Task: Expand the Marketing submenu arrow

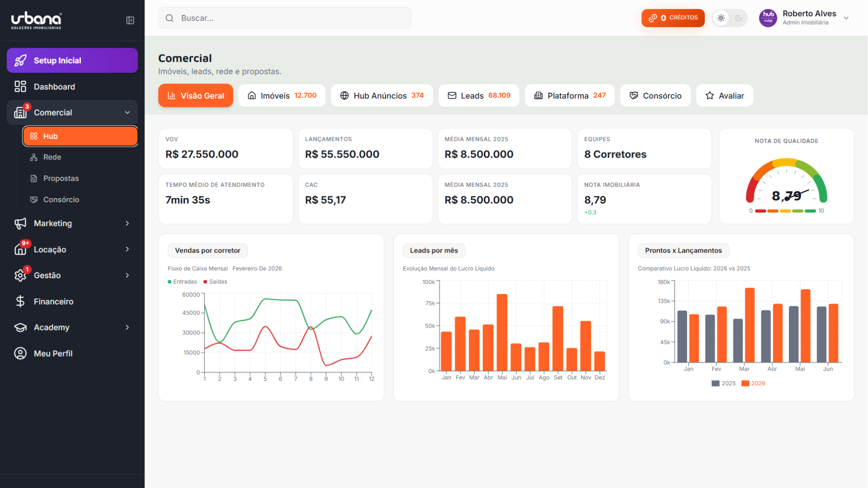Action: coord(127,223)
